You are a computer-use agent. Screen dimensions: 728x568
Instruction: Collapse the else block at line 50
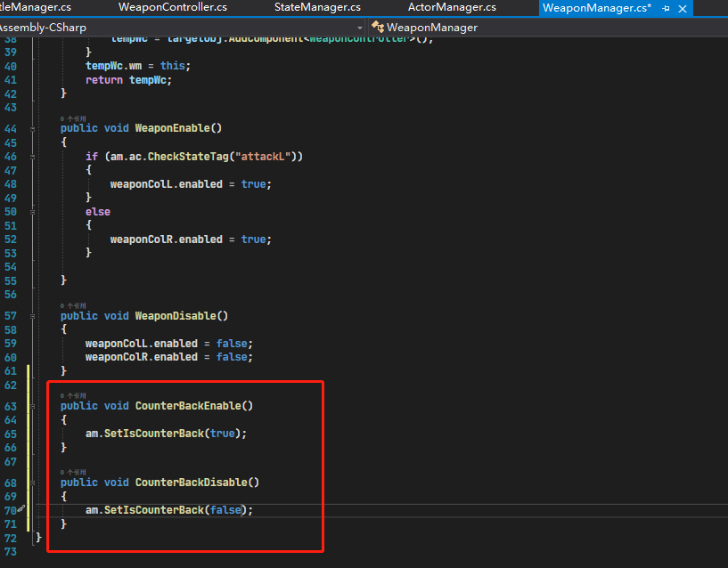coord(32,212)
